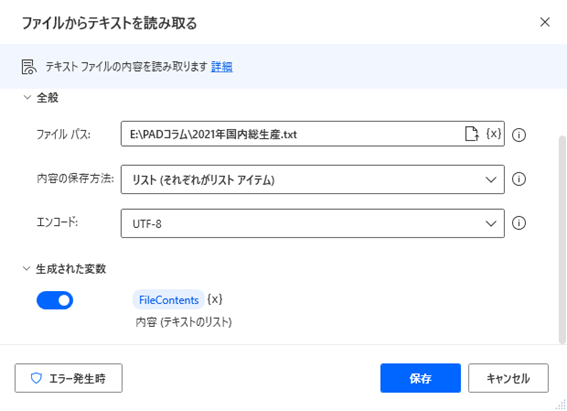Click the dialog vertical scrollbar
Screen dimensions: 567x411
(x=562, y=240)
